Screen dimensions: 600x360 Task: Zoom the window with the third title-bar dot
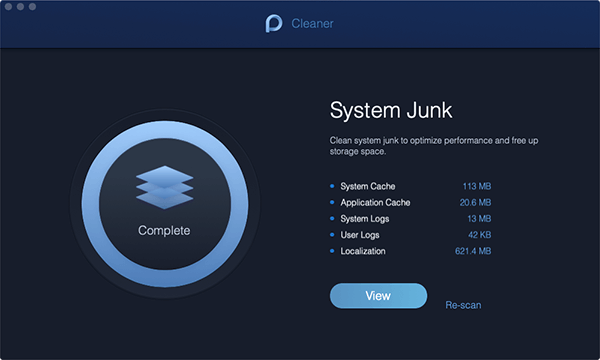tap(33, 7)
